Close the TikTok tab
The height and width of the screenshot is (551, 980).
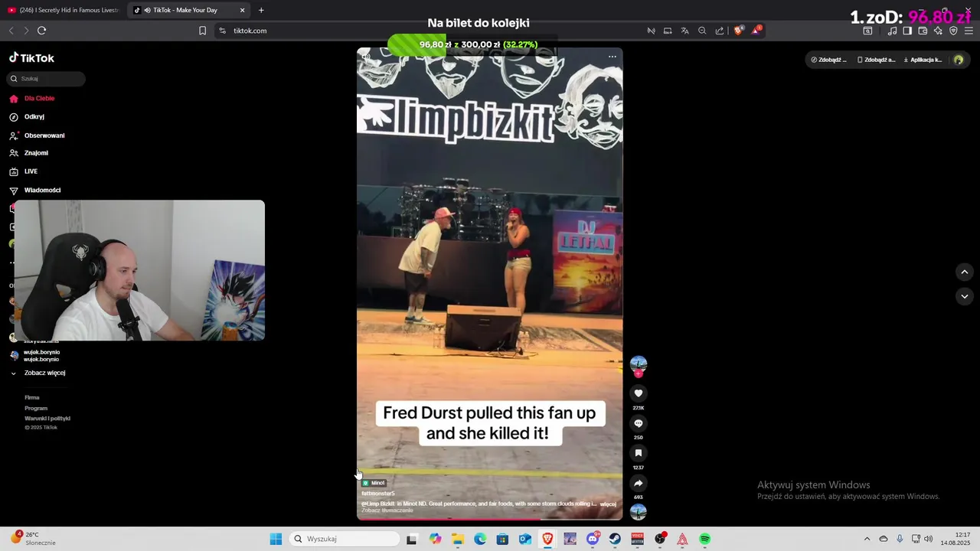(x=242, y=10)
